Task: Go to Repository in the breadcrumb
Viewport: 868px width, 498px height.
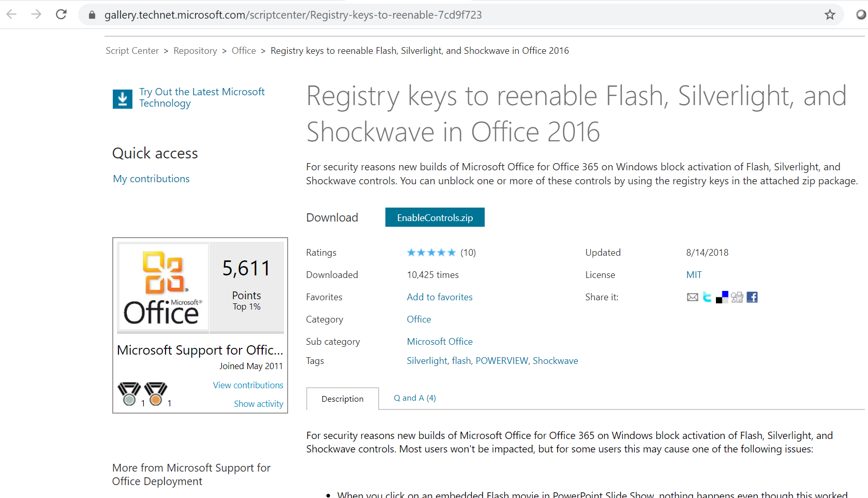Action: 195,51
